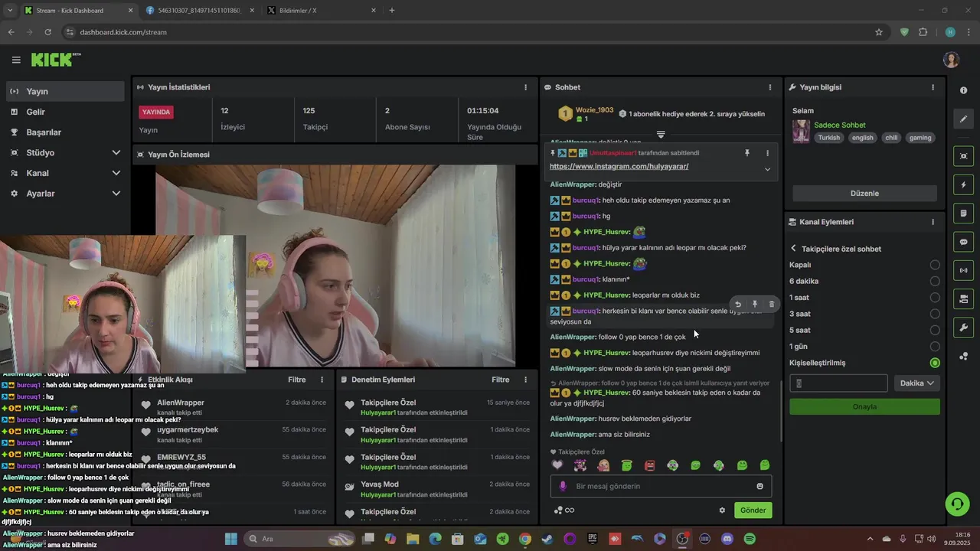Screen dimensions: 980x551
Task: Open Gelir in the sidebar
Action: point(66,112)
